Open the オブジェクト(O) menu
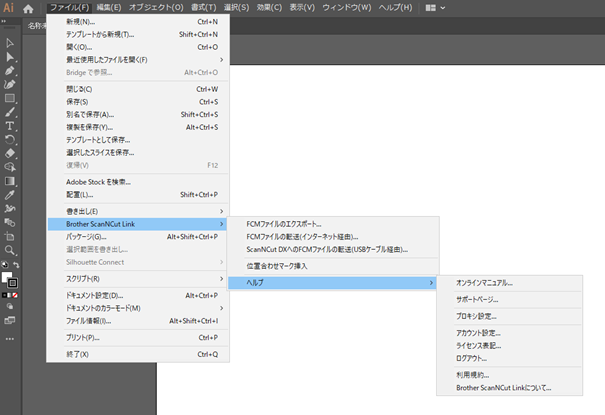The image size is (605, 415). (x=156, y=8)
